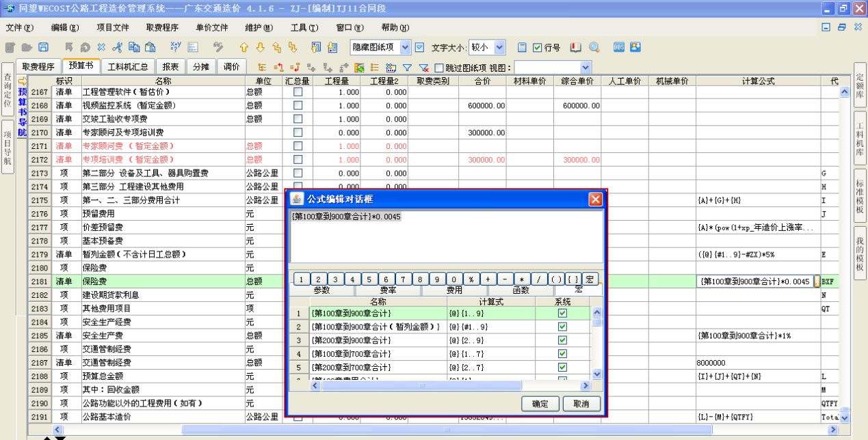The width and height of the screenshot is (868, 440).
Task: Open the BBS forum icon
Action: 618,47
